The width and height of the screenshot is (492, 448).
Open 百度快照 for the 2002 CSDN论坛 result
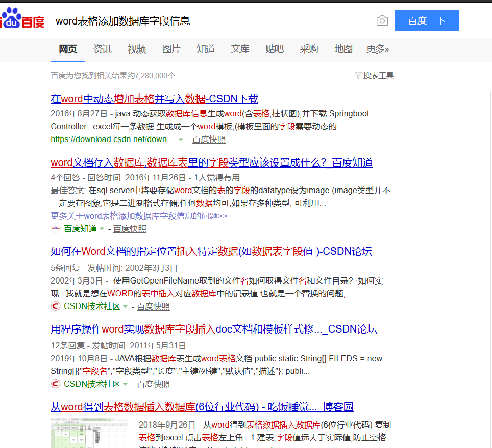154,306
